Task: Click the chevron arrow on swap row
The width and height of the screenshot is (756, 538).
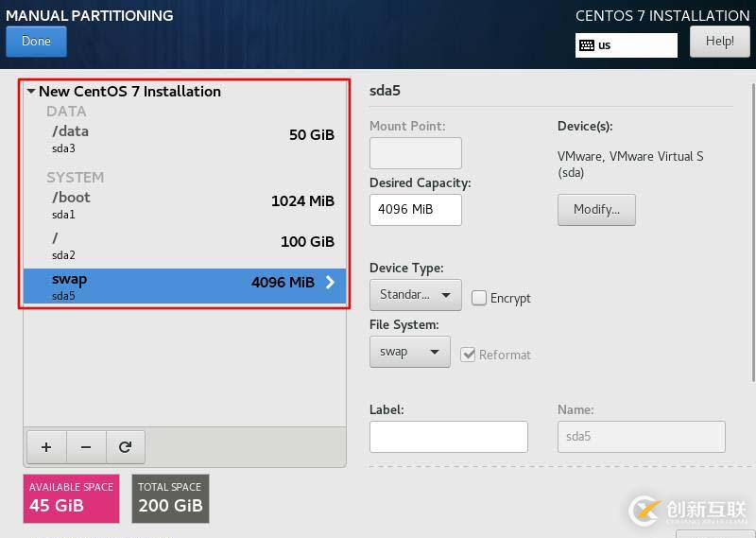Action: click(x=330, y=283)
